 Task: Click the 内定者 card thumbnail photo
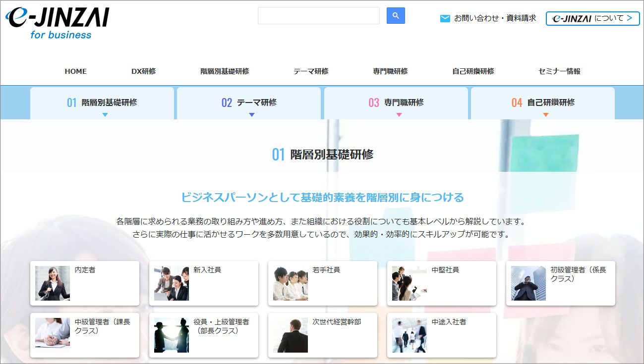(x=53, y=283)
